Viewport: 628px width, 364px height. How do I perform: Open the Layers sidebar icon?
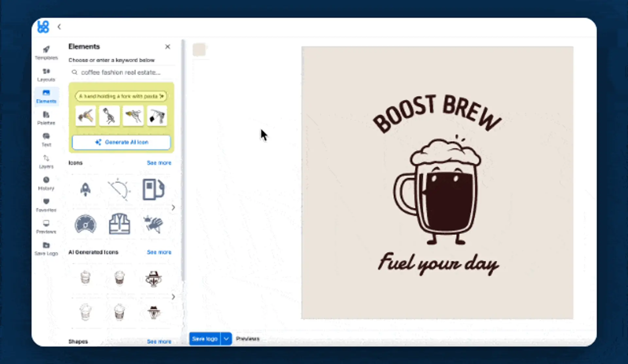(x=46, y=158)
